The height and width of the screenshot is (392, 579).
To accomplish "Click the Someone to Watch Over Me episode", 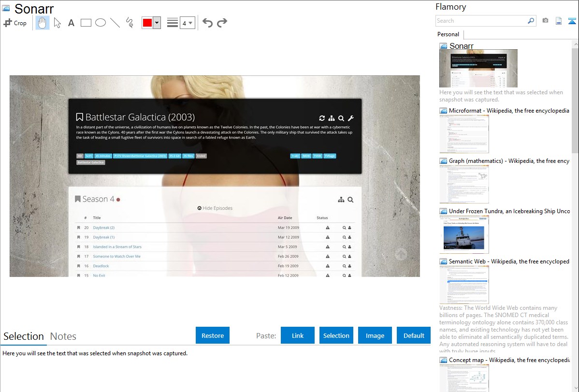I will click(116, 256).
